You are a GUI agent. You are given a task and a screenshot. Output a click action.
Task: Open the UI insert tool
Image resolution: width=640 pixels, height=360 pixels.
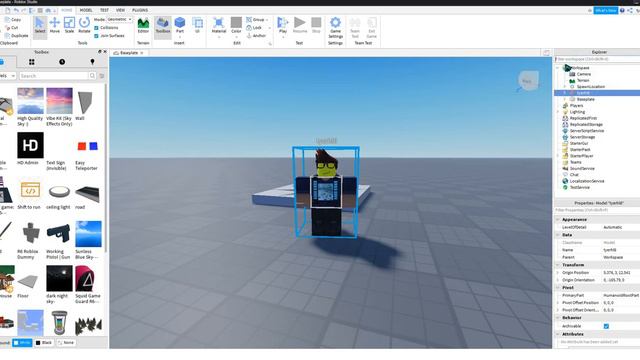pos(198,25)
